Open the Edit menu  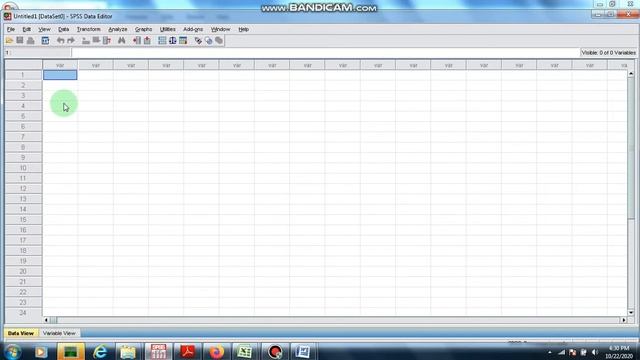tap(27, 29)
